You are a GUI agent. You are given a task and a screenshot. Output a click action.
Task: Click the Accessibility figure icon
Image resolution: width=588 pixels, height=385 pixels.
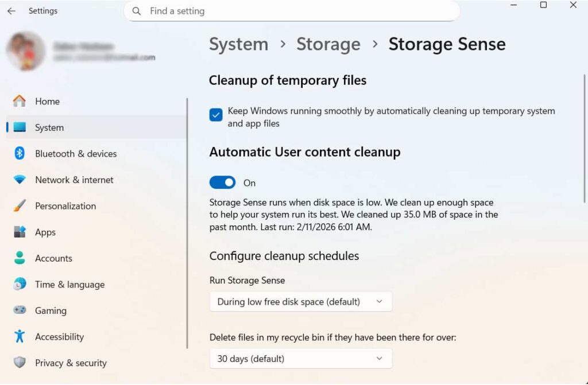pos(20,337)
